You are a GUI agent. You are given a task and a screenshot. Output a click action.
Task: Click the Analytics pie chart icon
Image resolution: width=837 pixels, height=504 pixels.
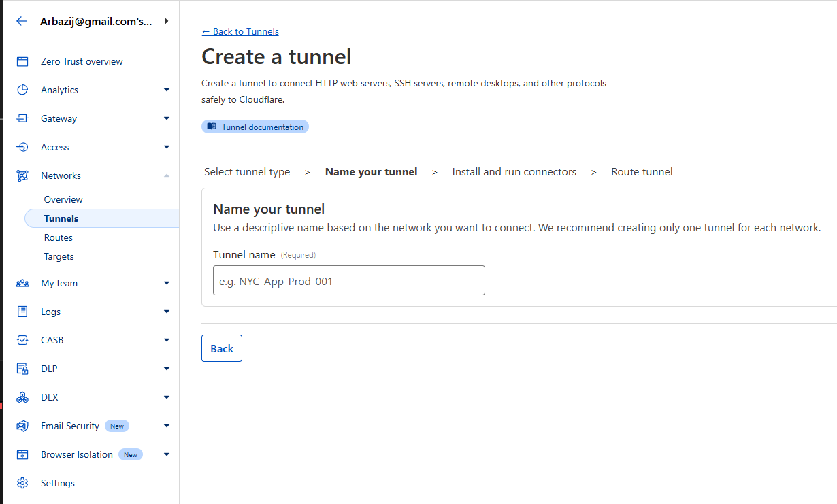22,90
